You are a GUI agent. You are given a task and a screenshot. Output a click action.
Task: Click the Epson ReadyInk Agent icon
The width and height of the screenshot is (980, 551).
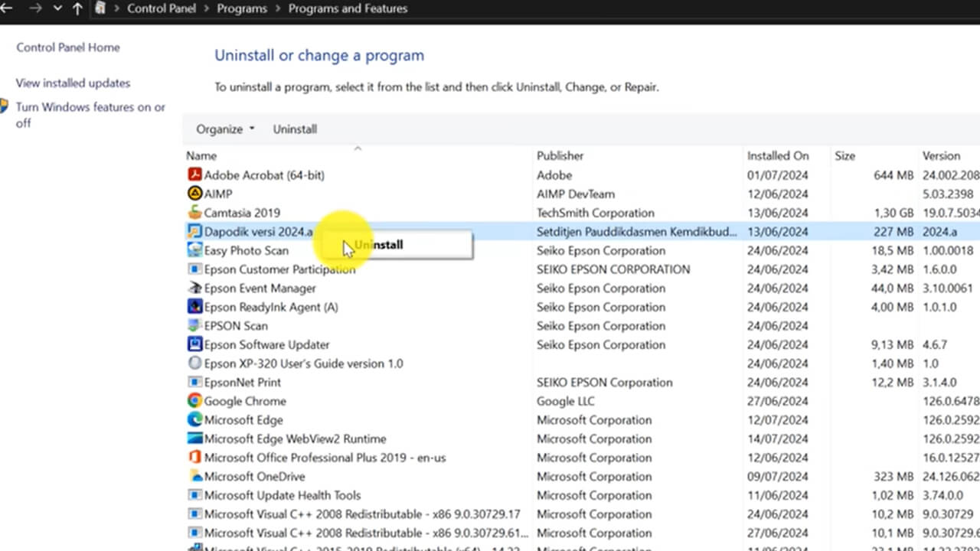(194, 307)
